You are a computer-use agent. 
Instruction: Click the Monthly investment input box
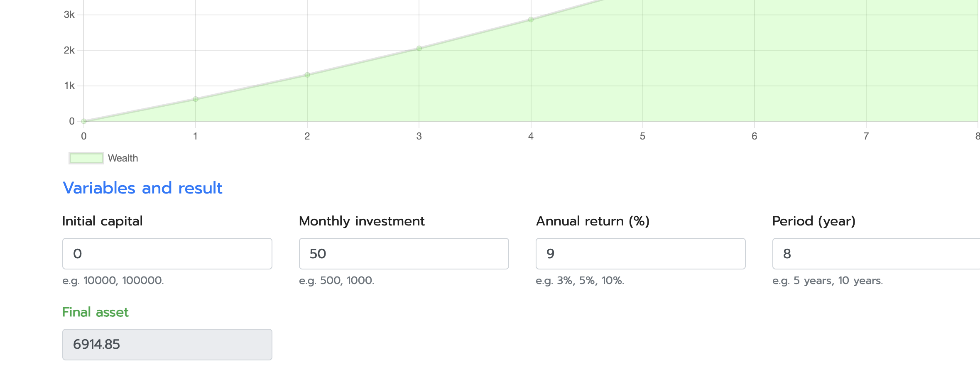point(404,254)
